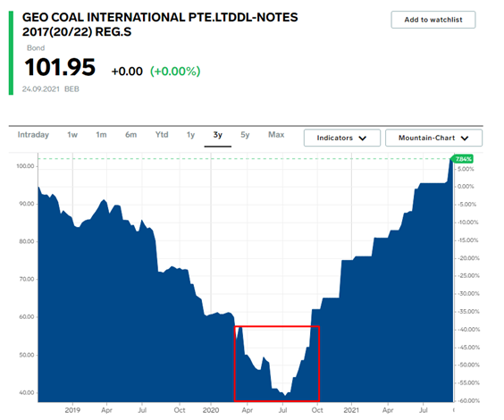Click the 2020 x-axis label
The width and height of the screenshot is (504, 420).
click(x=211, y=410)
